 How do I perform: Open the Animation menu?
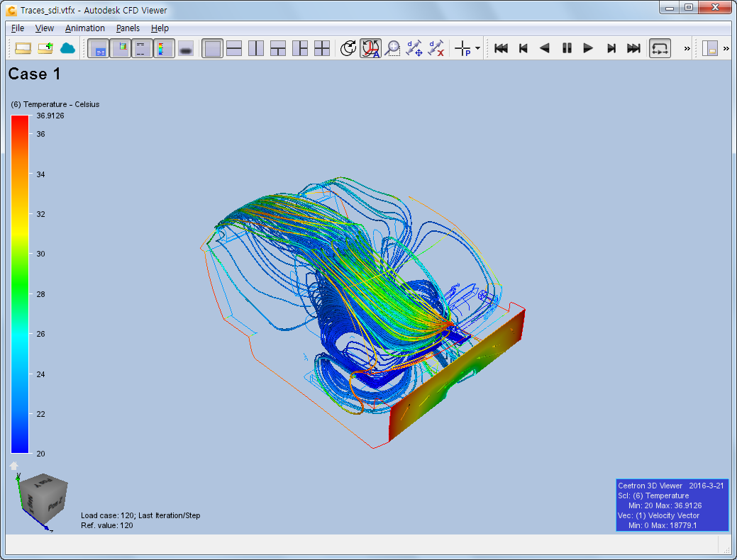pyautogui.click(x=85, y=28)
